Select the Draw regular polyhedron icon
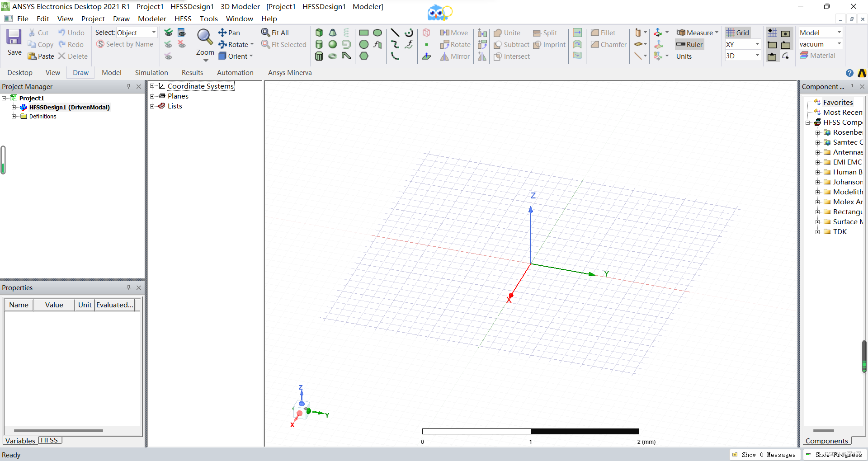 point(319,56)
